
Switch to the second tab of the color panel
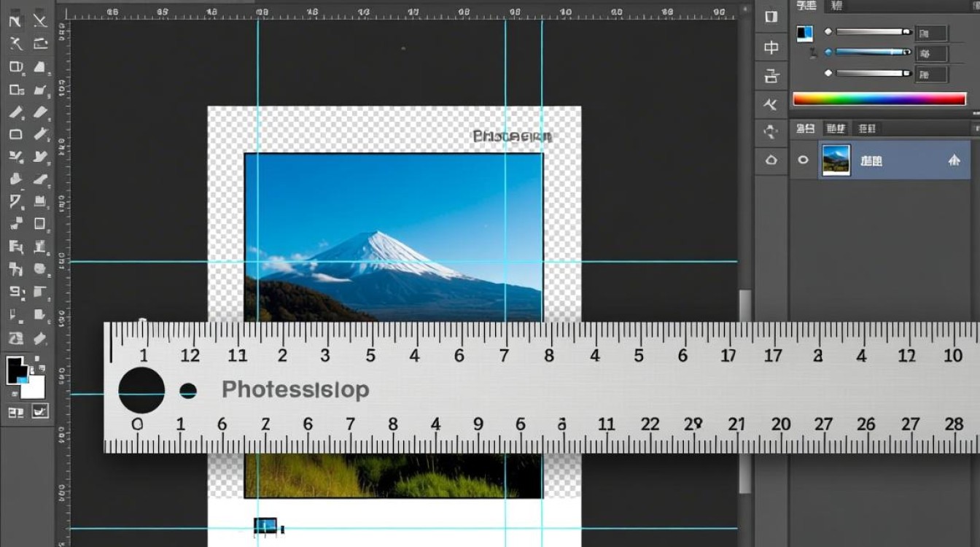point(836,6)
